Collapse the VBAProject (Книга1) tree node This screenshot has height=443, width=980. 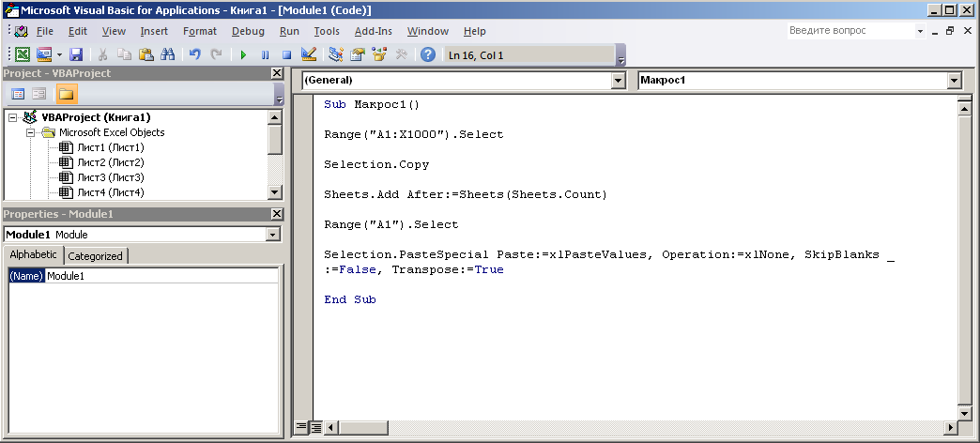(x=12, y=117)
